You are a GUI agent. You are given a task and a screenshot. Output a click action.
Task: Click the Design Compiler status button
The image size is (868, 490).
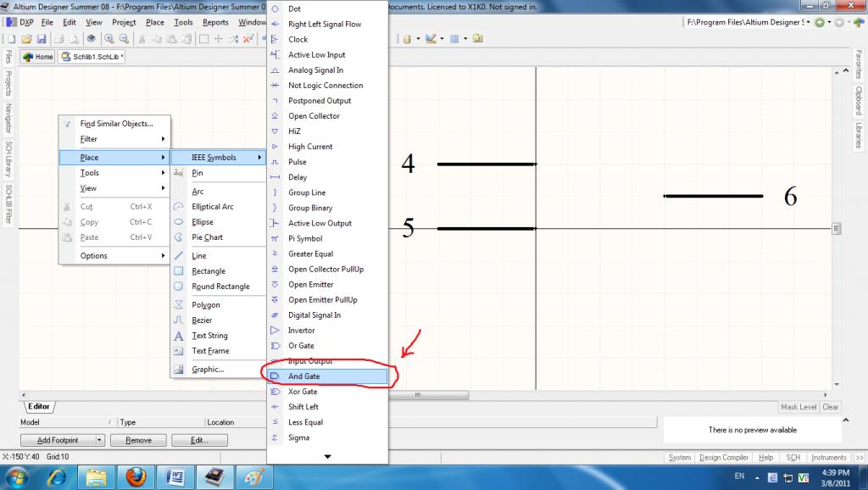(724, 457)
